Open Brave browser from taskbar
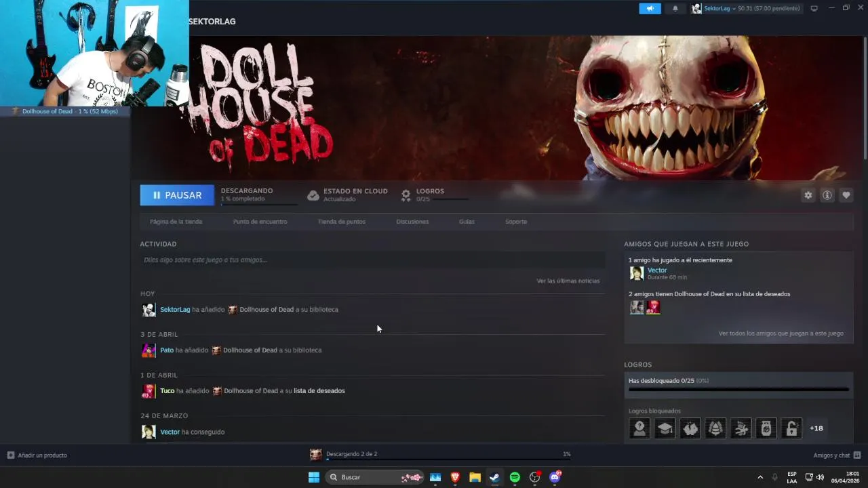 (455, 477)
